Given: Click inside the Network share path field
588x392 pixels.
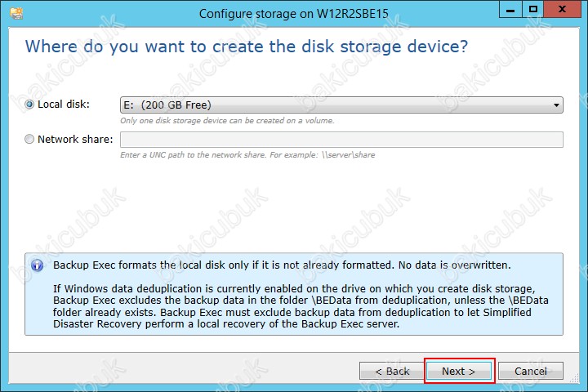Looking at the screenshot, I should 341,140.
